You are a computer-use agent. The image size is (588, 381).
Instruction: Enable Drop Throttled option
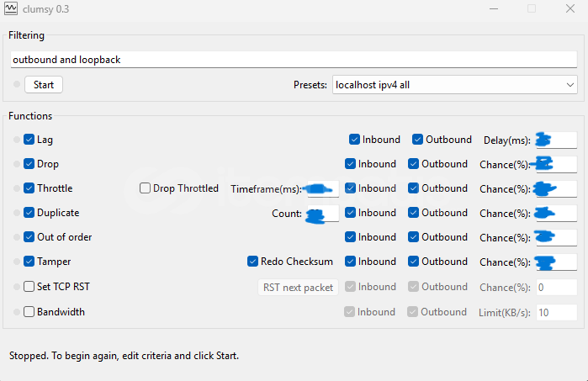[x=146, y=188]
